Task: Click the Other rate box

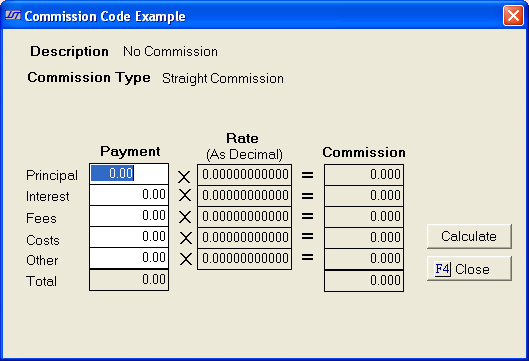Action: (244, 259)
